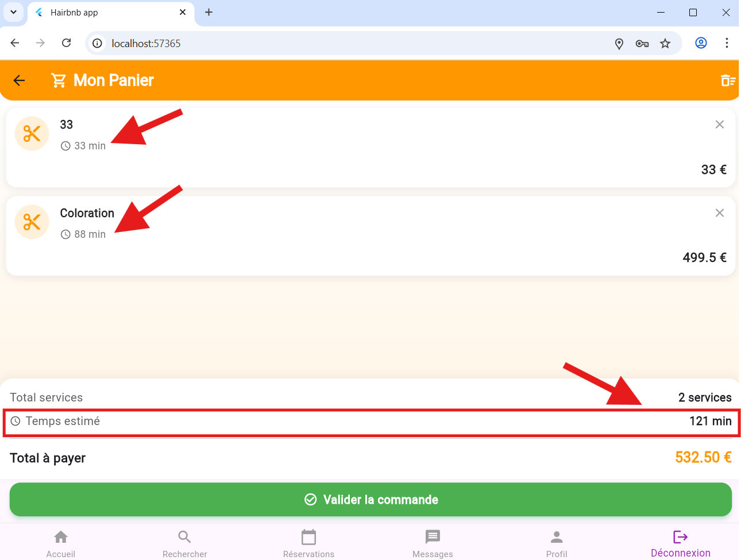Reload the page in the browser

click(67, 43)
